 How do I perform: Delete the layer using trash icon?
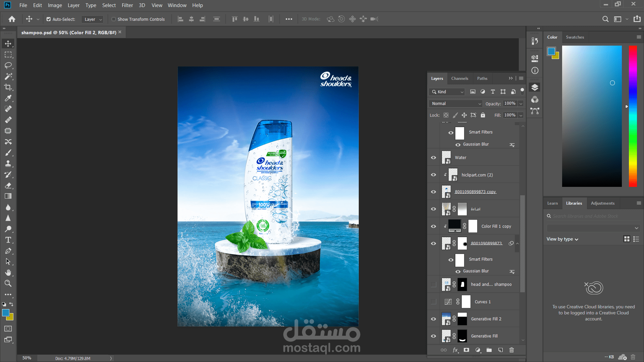point(511,350)
